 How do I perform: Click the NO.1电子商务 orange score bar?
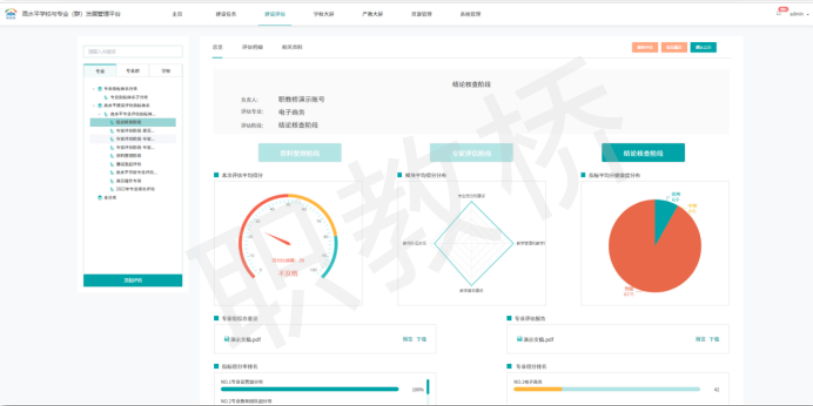tap(538, 389)
